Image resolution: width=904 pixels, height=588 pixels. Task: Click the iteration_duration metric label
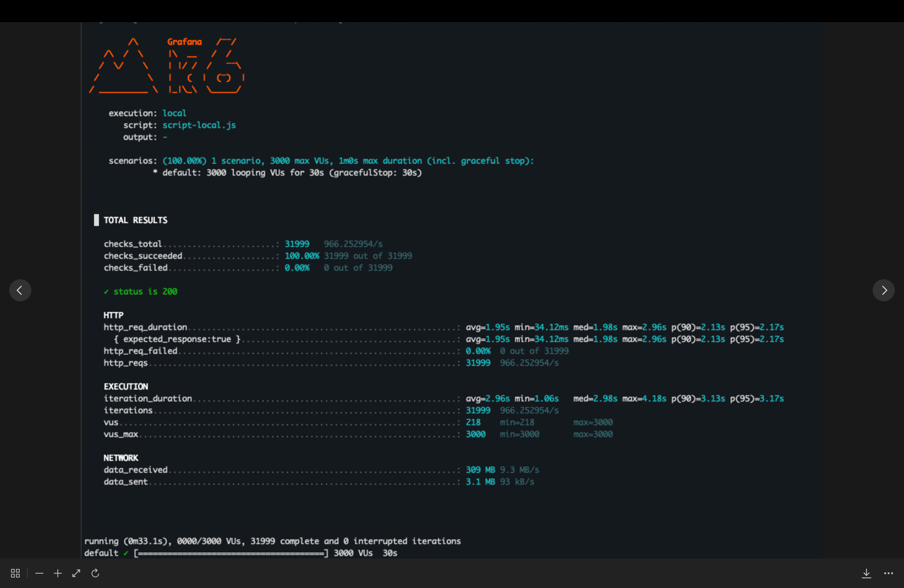(148, 399)
